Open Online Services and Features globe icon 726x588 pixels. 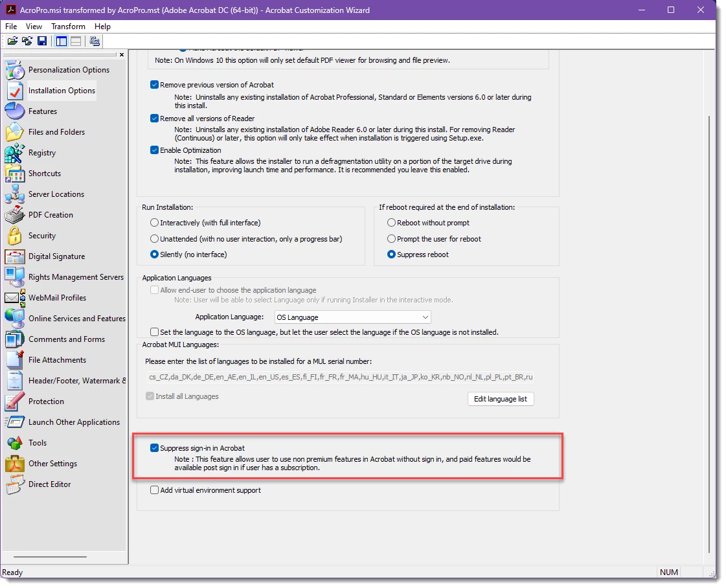15,319
